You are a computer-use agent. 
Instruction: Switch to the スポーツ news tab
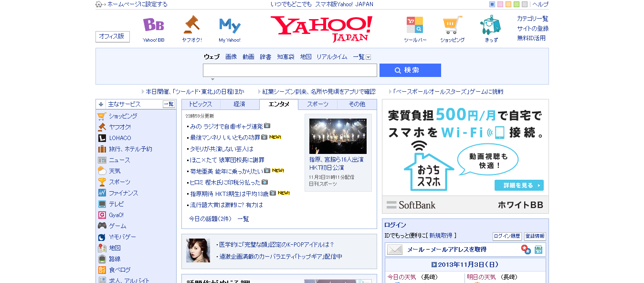(317, 104)
